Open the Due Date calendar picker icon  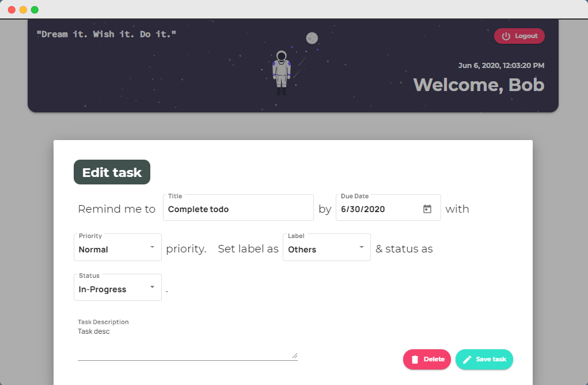click(427, 209)
